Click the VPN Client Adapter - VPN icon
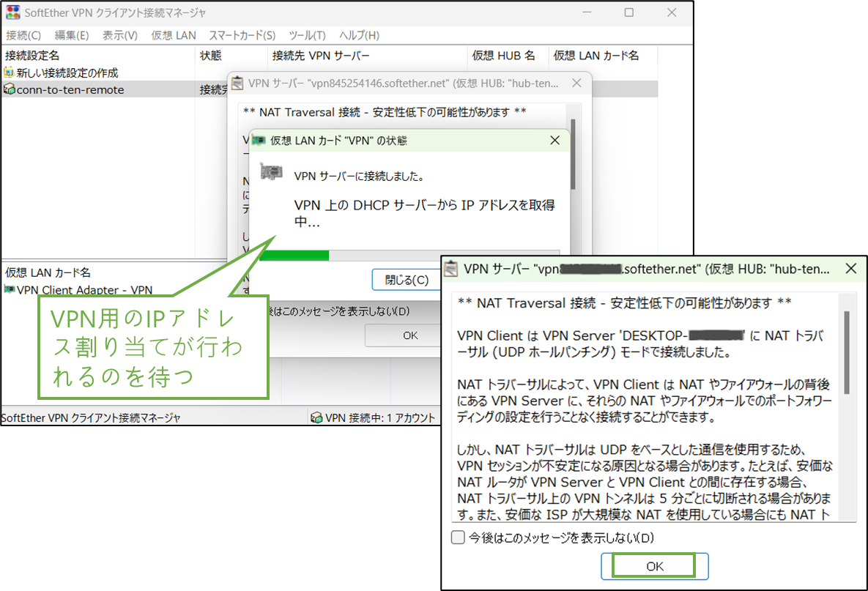This screenshot has width=868, height=591. coord(9,289)
